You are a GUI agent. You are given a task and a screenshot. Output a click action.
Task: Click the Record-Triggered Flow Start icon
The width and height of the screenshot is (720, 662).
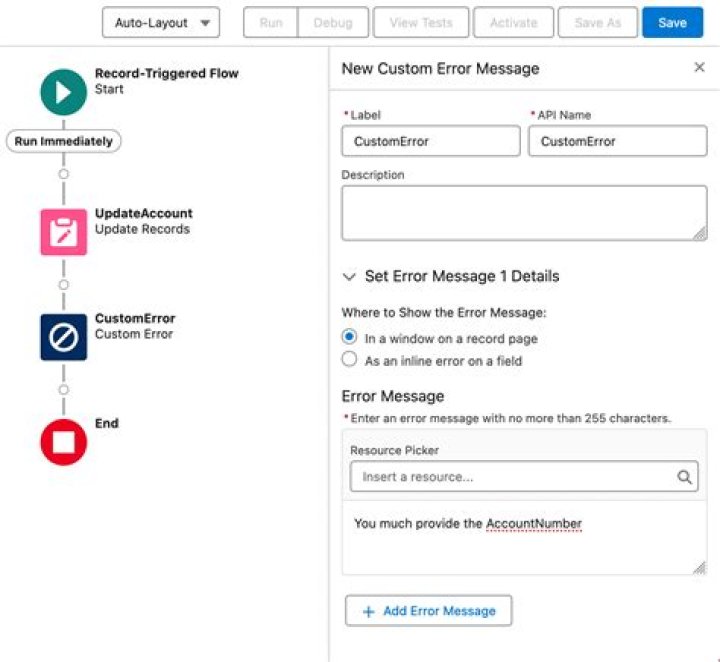pos(63,92)
